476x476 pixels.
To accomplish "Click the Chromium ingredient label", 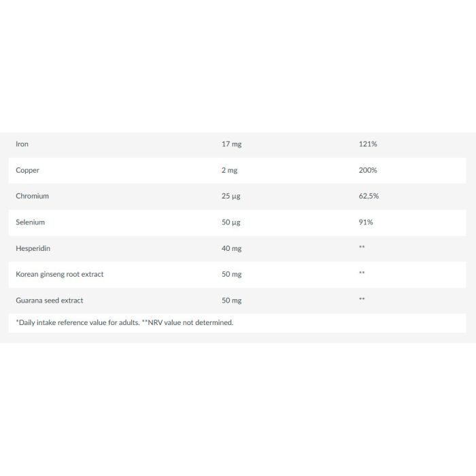I will 32,196.
